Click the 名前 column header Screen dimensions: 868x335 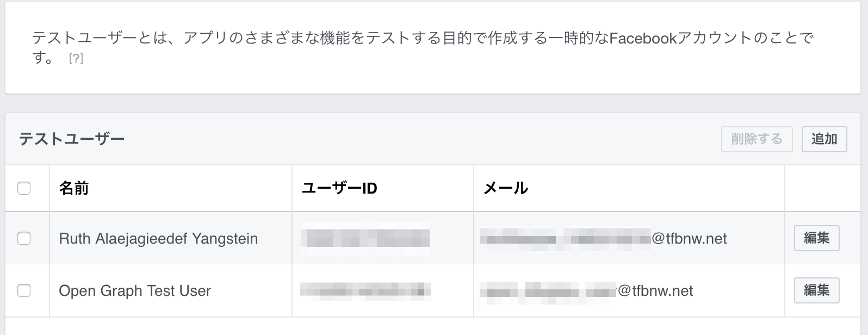click(x=74, y=188)
